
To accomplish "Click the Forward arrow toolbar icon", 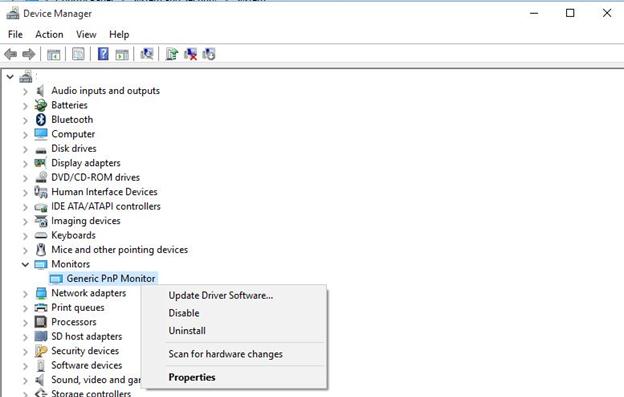I will (29, 54).
